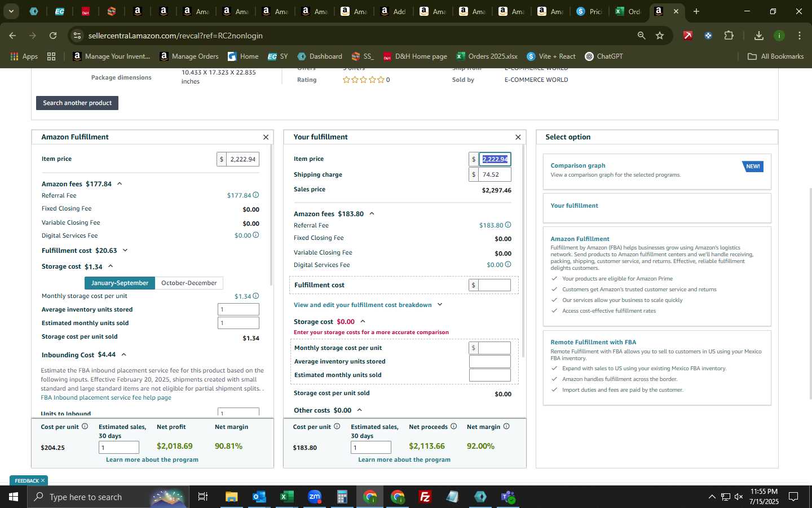812x508 pixels.
Task: Open FBA Inbound placement service fee help page
Action: [106, 397]
